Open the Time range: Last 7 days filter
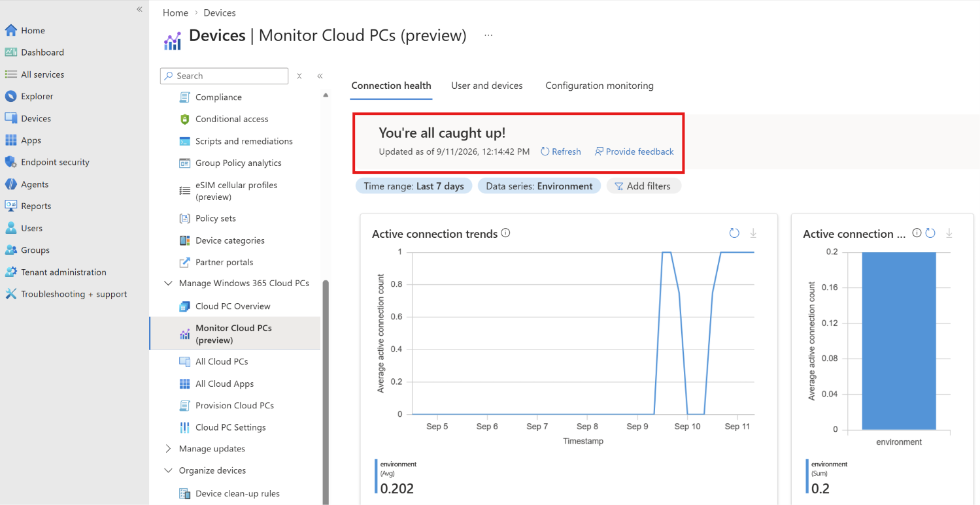The height and width of the screenshot is (505, 980). (414, 186)
